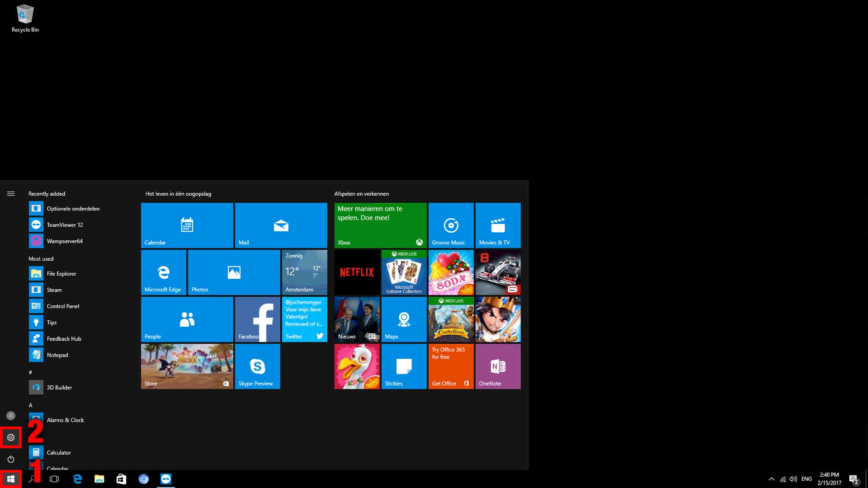
Task: Open the Mail tile
Action: [281, 225]
